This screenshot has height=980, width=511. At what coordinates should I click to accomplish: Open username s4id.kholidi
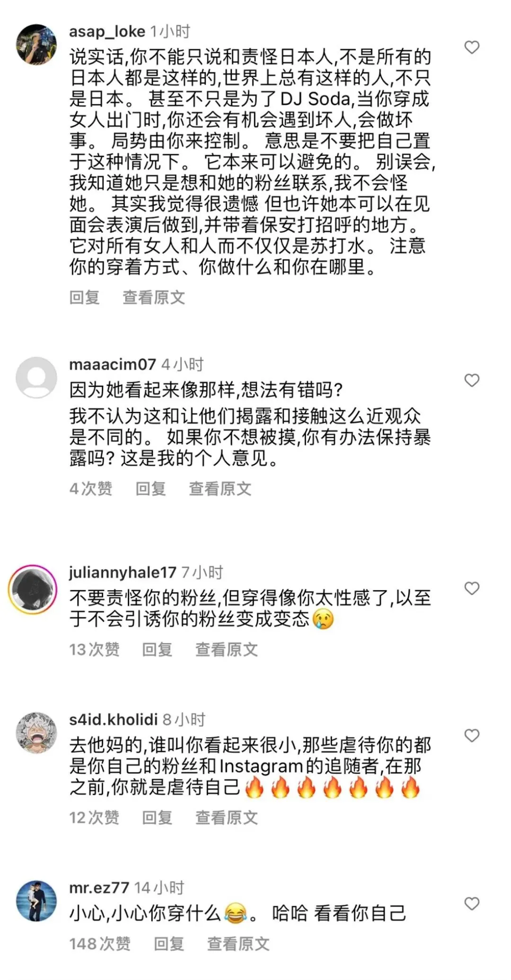coord(113,720)
